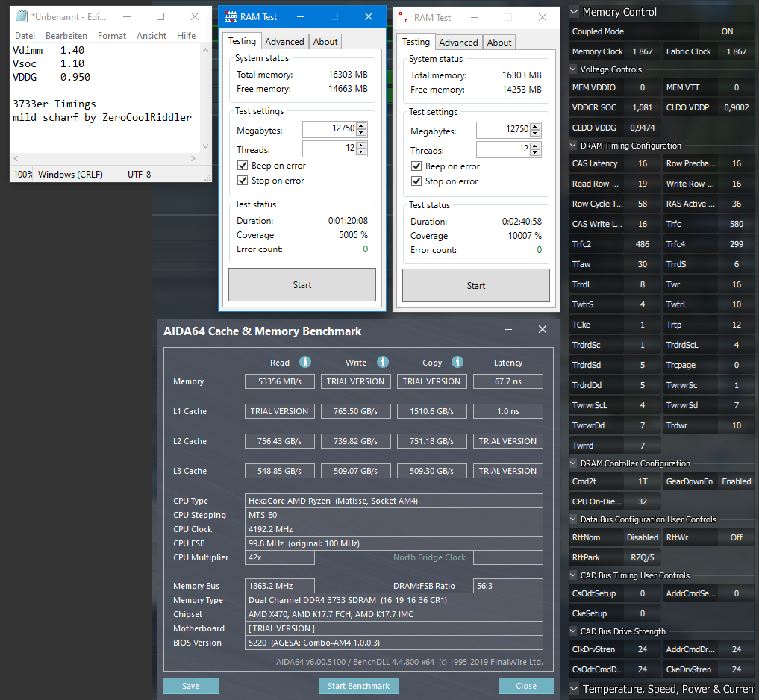Collapse Data Bus Configuration User Controls
This screenshot has width=759, height=700.
click(573, 519)
